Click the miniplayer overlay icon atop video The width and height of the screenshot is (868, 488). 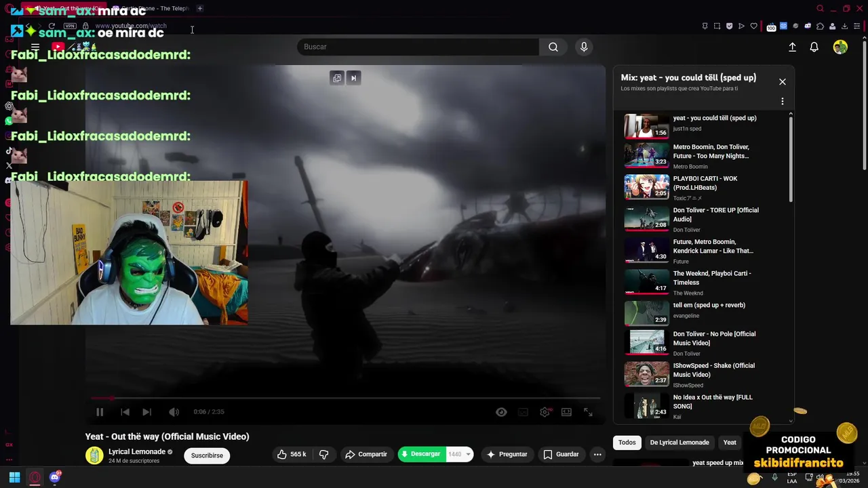point(337,78)
